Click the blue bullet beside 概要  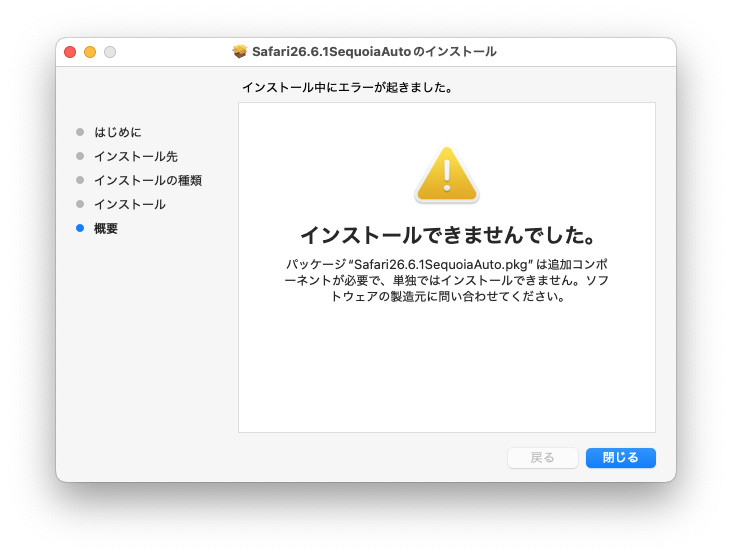point(80,228)
